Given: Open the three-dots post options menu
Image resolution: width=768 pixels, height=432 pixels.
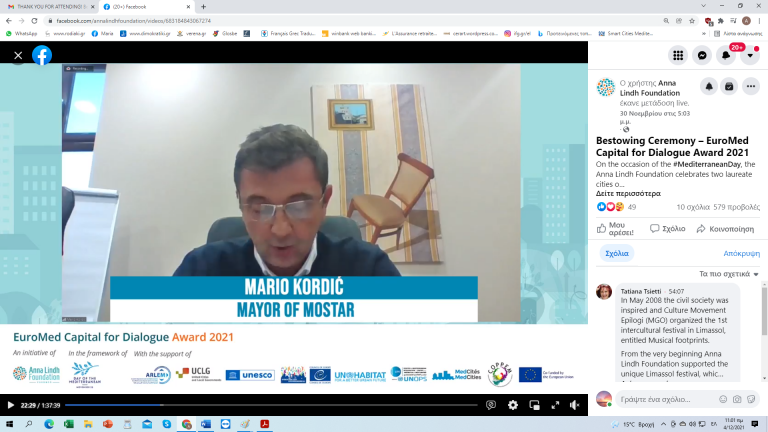Looking at the screenshot, I should pos(752,87).
